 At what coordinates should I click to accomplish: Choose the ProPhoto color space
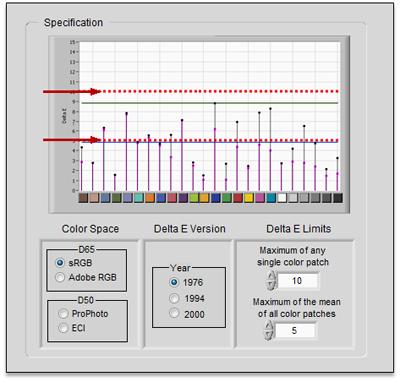[63, 314]
